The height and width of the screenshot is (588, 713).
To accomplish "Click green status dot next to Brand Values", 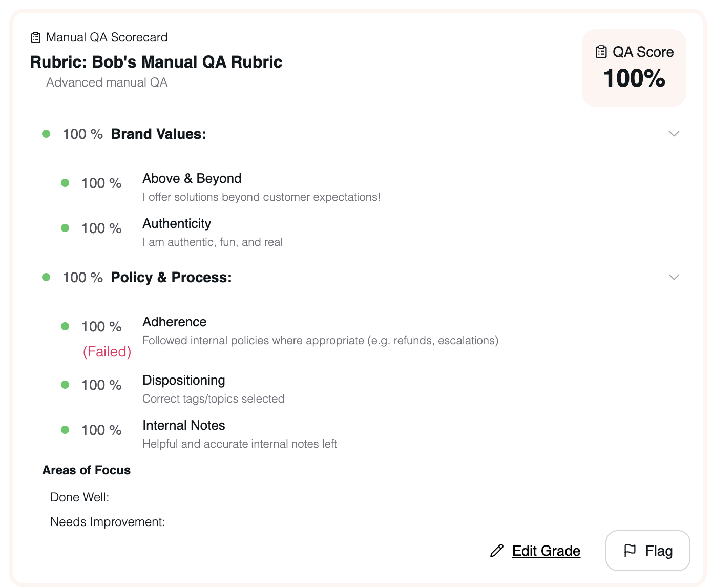I will [x=46, y=134].
